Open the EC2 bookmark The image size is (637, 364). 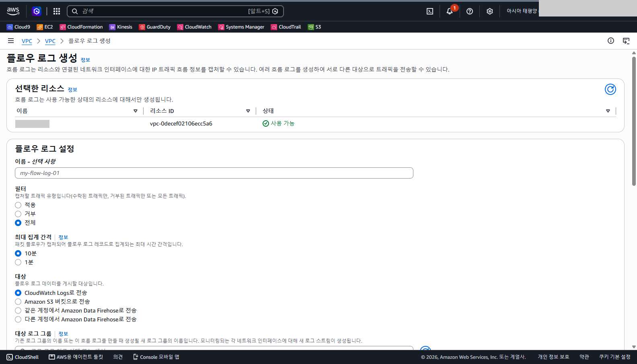click(x=45, y=27)
